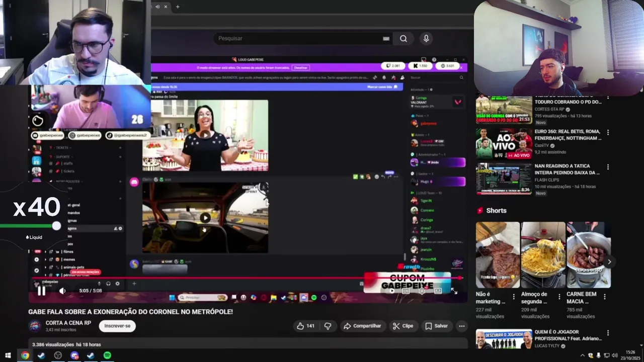Click the video title about the Coronel
This screenshot has height=362, width=644.
pyautogui.click(x=131, y=312)
